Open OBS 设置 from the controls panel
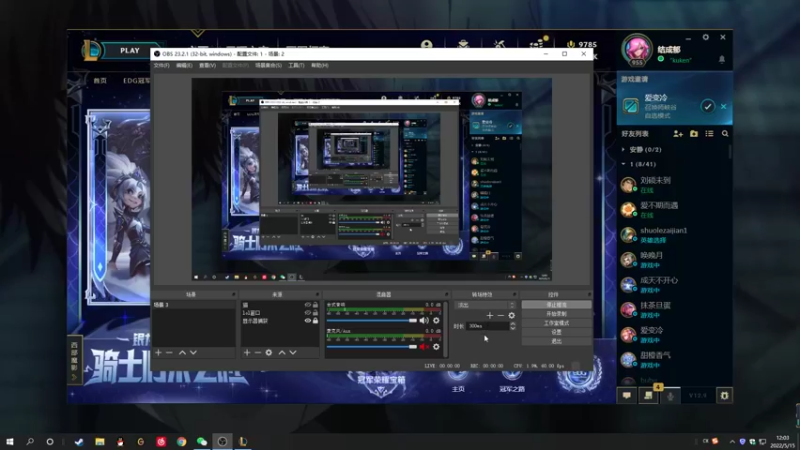The image size is (800, 450). coord(556,332)
